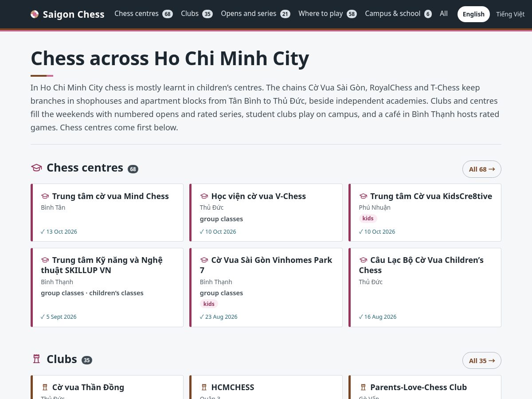Click the rook icon beside Clubs heading

(36, 359)
